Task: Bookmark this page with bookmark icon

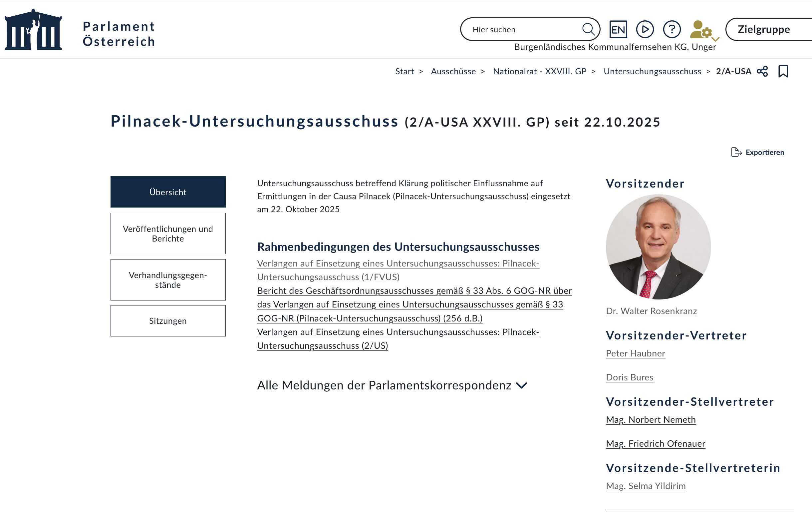Action: coord(783,71)
